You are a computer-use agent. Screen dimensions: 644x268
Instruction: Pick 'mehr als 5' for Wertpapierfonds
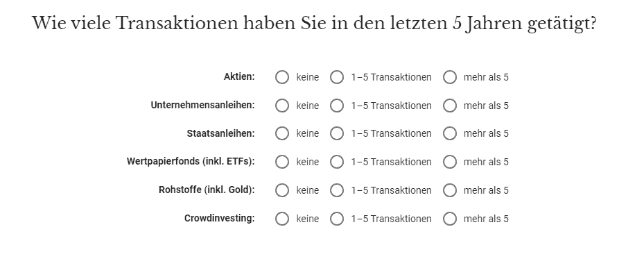point(450,162)
